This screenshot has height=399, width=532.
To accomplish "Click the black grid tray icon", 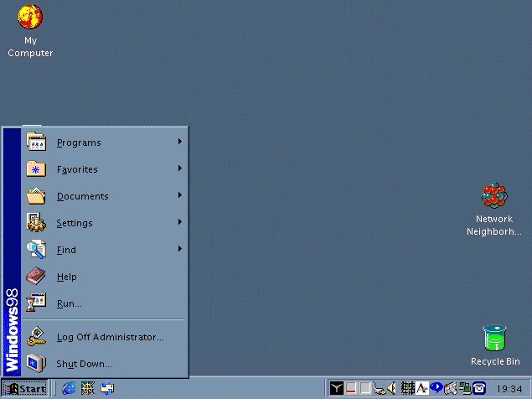I will coord(407,388).
